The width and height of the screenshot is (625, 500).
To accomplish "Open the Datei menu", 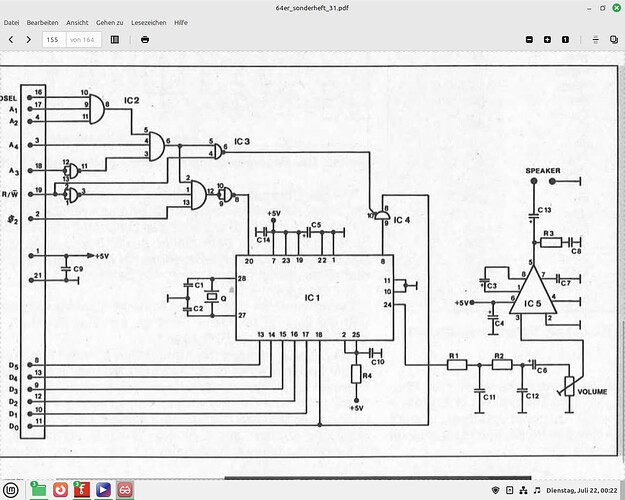I will tap(12, 21).
